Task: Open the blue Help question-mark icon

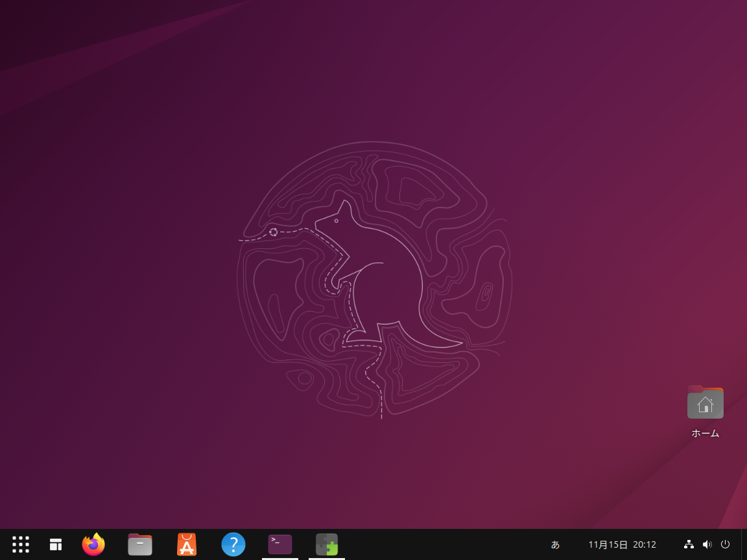Action: tap(233, 544)
